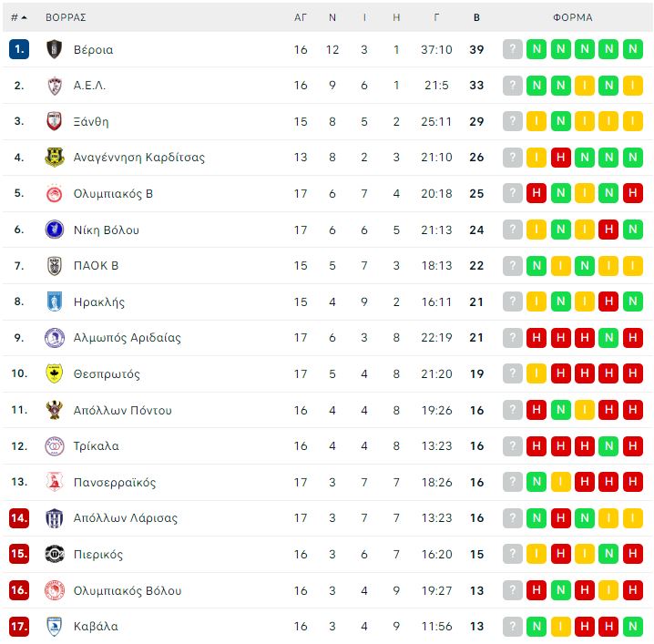Open the Νίκη Βόλου blue emblem
The width and height of the screenshot is (654, 644).
[55, 230]
